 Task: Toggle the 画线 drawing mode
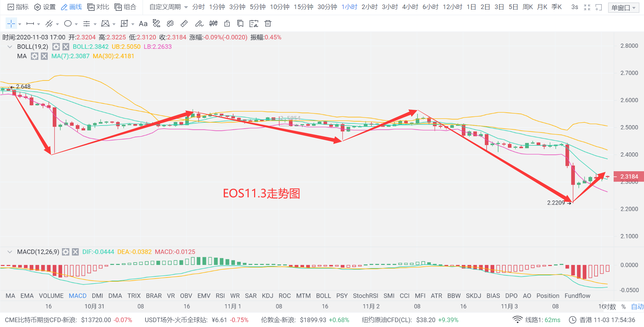pyautogui.click(x=72, y=7)
